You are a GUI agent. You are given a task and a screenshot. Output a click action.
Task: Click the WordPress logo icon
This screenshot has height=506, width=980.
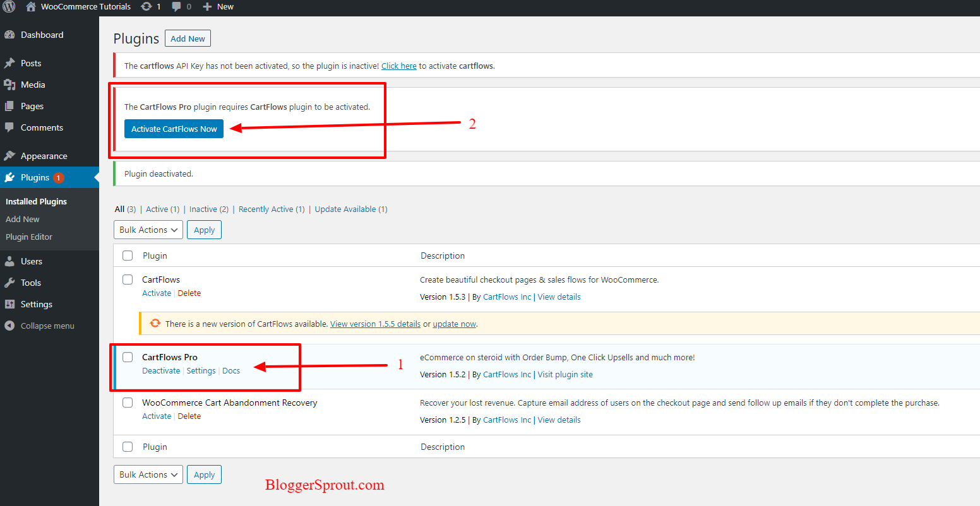pyautogui.click(x=9, y=6)
